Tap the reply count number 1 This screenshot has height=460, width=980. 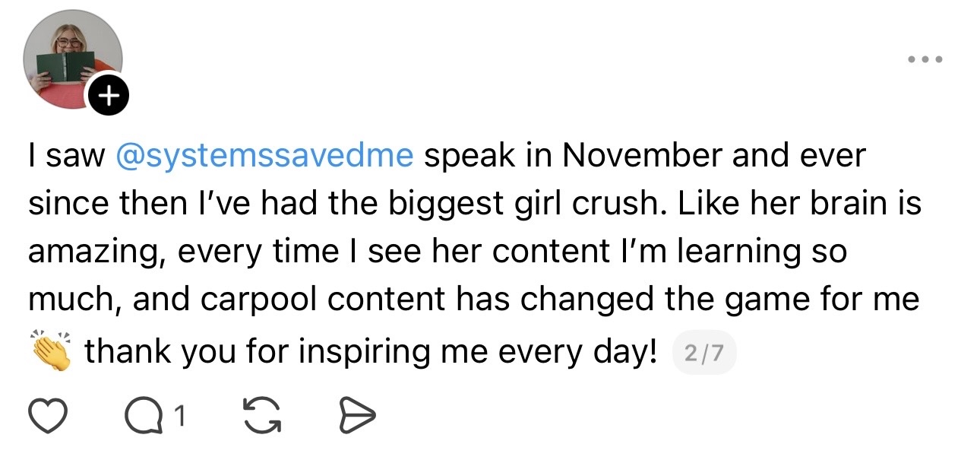pos(179,415)
